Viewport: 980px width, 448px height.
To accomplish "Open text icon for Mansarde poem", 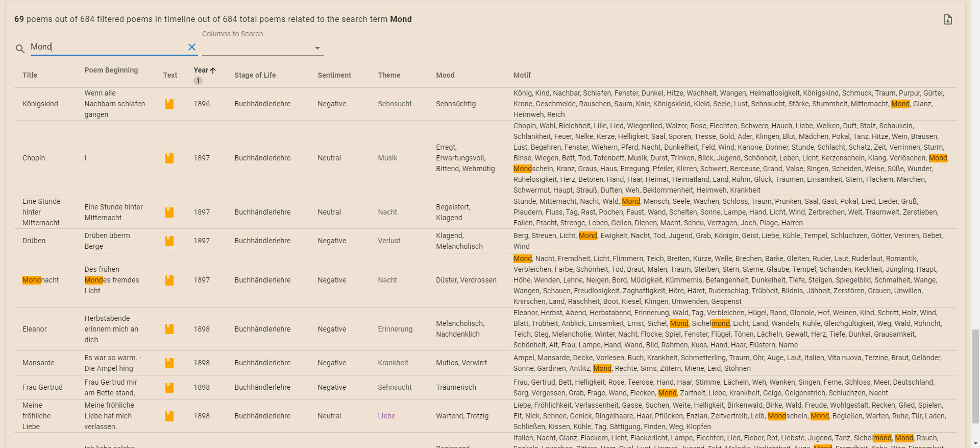I will pos(169,363).
